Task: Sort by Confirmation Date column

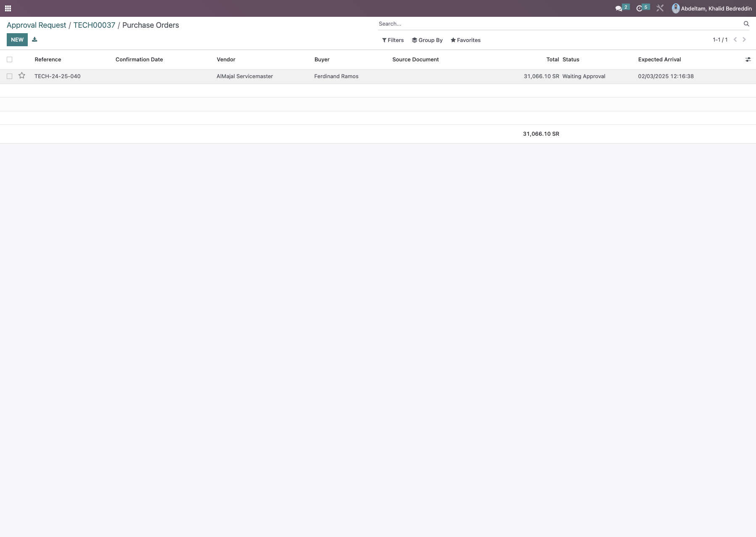Action: [139, 60]
